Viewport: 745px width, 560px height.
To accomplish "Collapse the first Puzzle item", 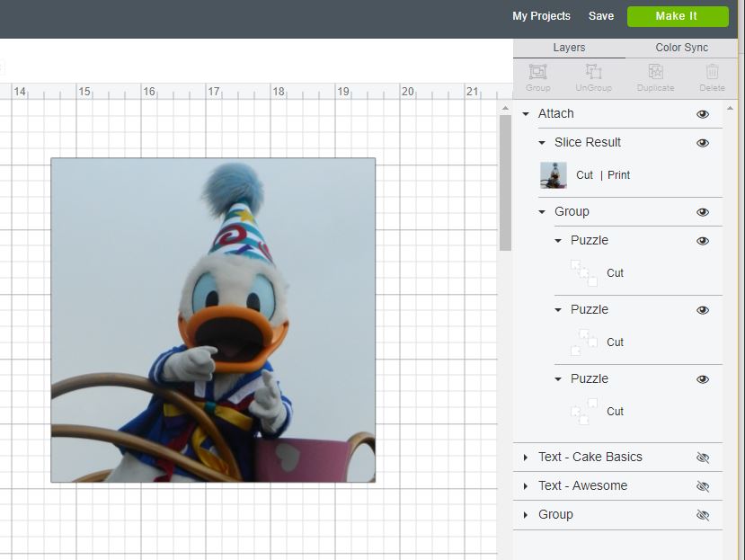I will [x=558, y=241].
